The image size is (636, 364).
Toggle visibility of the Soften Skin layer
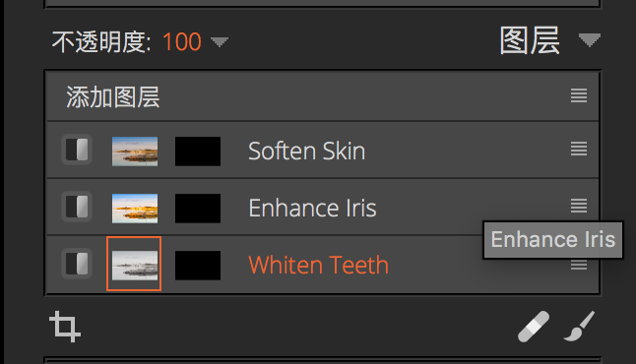pos(77,150)
